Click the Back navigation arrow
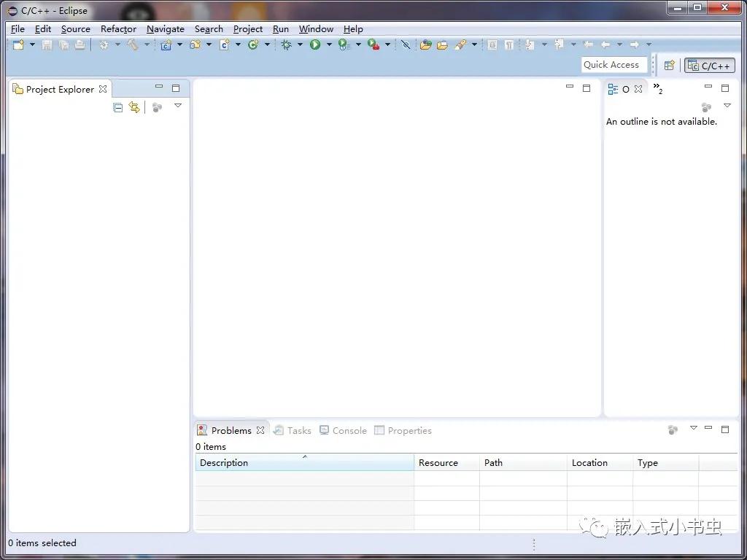The image size is (747, 560). click(x=605, y=44)
